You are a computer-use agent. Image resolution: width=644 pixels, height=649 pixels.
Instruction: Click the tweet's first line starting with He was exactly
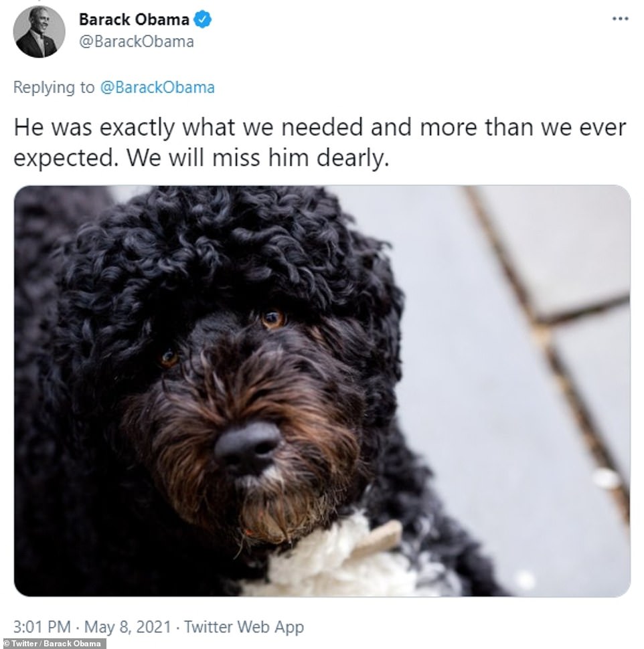[x=320, y=127]
